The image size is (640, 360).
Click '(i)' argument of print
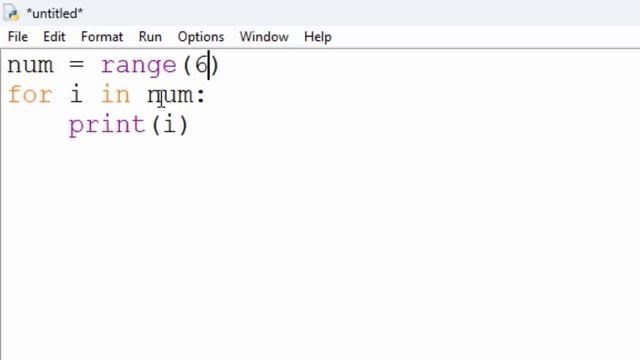coord(170,125)
